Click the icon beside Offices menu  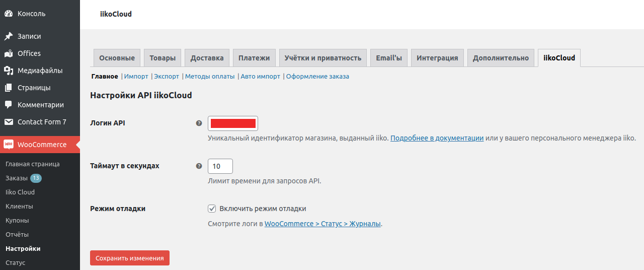click(x=9, y=53)
